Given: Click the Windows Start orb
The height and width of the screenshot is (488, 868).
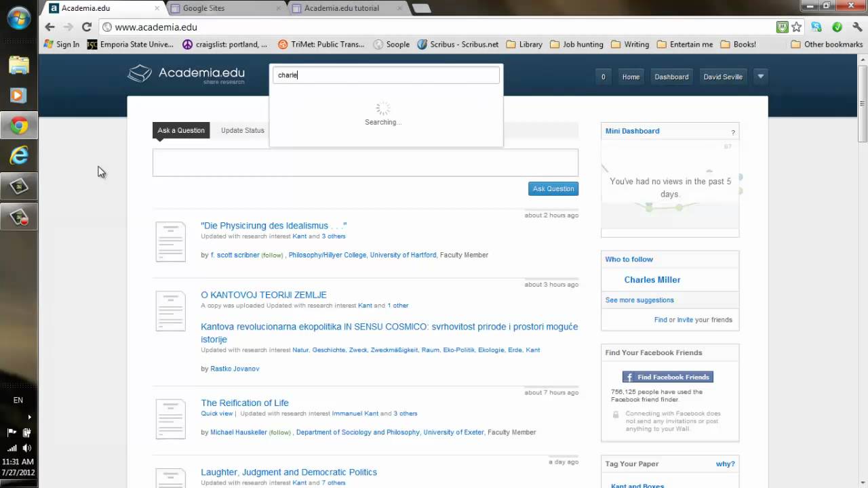Looking at the screenshot, I should (18, 18).
